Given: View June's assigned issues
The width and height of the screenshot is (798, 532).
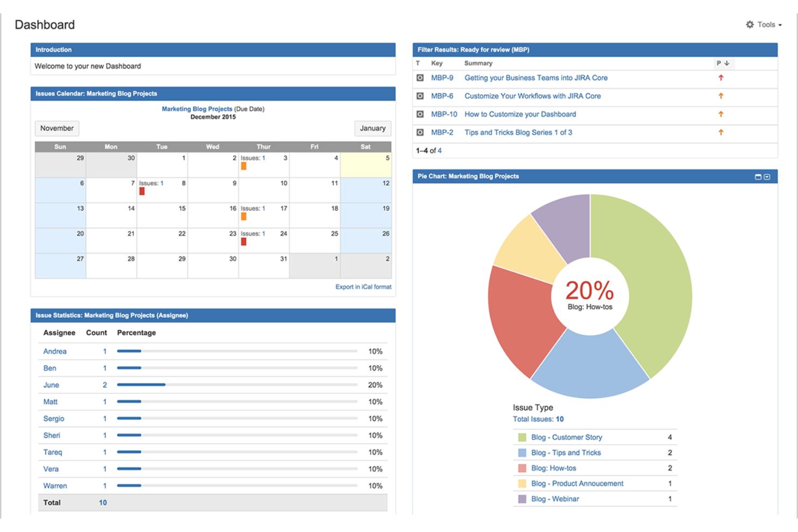Looking at the screenshot, I should [51, 385].
